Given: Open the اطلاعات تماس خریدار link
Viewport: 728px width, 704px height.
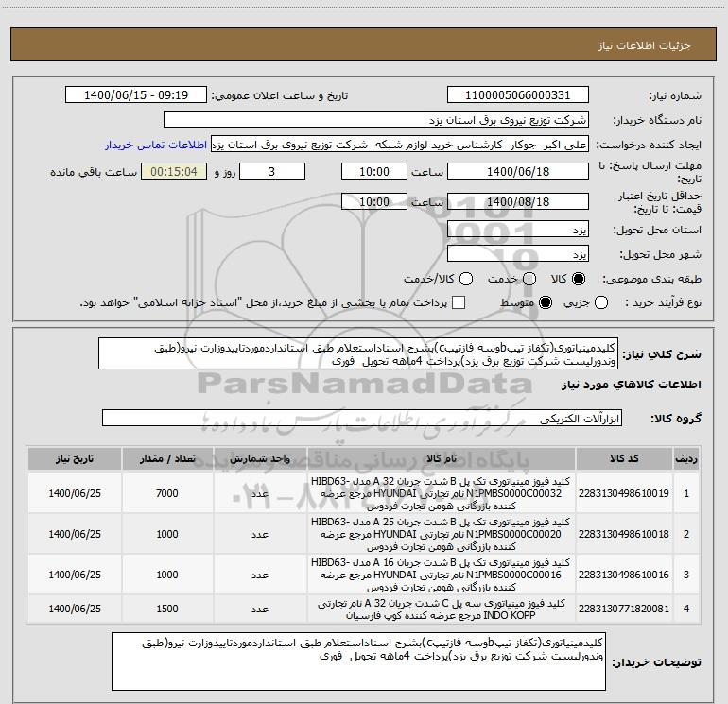Looking at the screenshot, I should point(156,145).
